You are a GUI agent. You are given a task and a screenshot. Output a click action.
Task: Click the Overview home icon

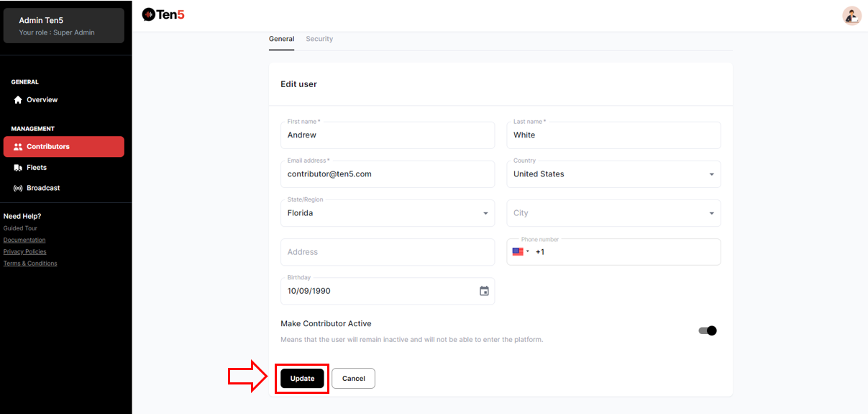coord(18,100)
